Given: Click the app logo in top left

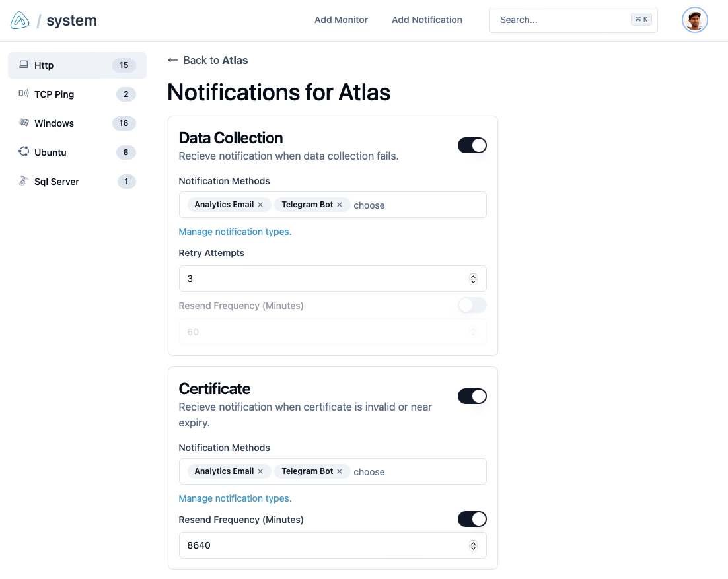Looking at the screenshot, I should pyautogui.click(x=19, y=20).
